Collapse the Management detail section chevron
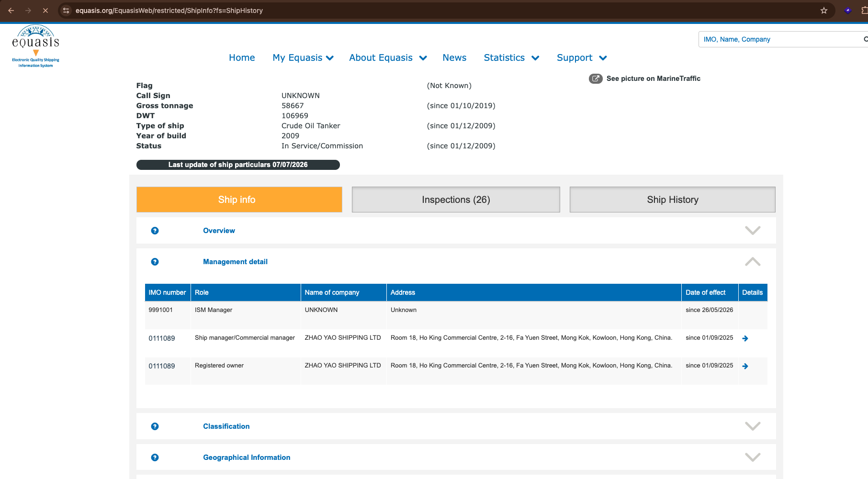 coord(753,262)
